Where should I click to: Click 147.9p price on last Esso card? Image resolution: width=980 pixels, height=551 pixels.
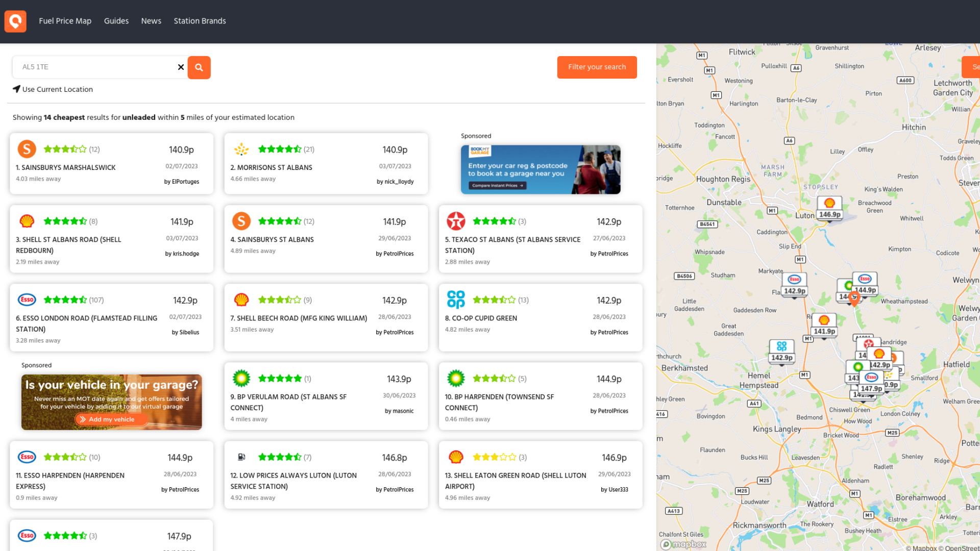point(179,536)
